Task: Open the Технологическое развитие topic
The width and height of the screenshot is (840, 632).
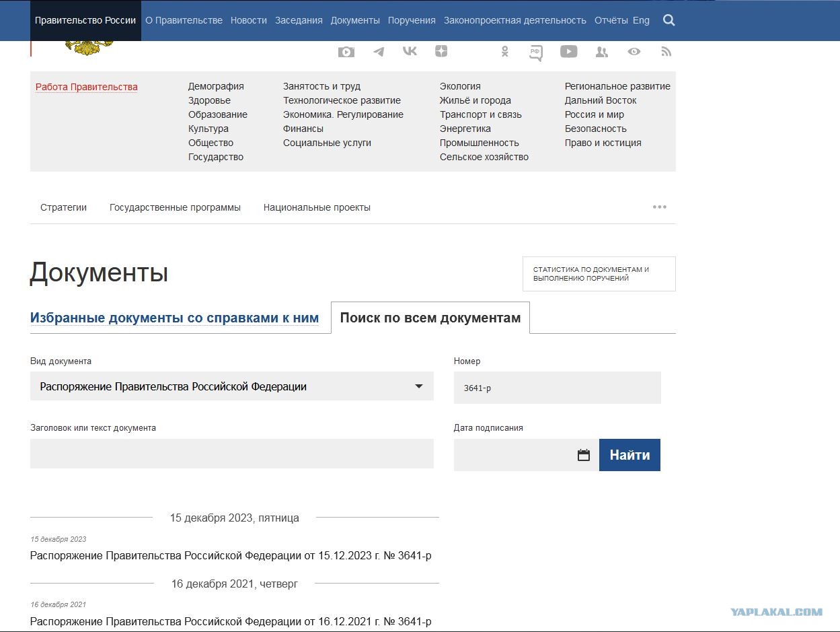Action: (x=342, y=100)
